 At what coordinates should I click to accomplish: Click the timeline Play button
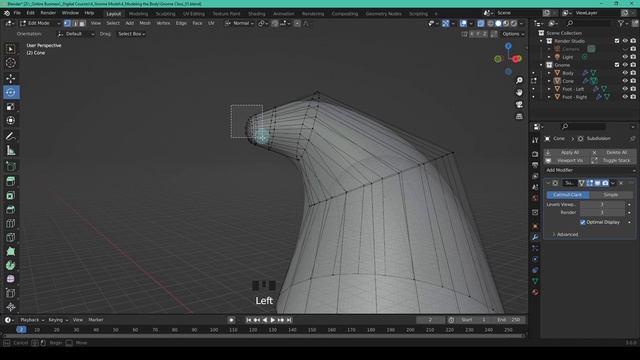(x=273, y=320)
